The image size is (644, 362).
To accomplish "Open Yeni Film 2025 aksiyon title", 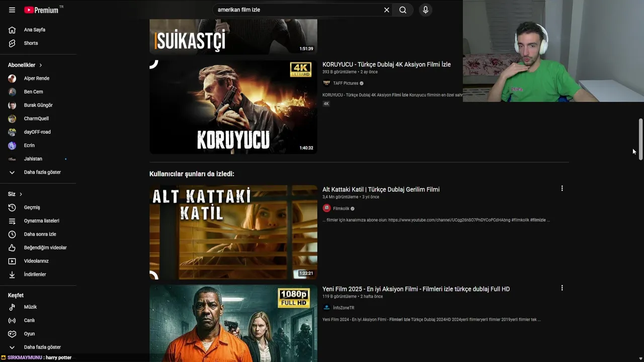I will tap(416, 289).
